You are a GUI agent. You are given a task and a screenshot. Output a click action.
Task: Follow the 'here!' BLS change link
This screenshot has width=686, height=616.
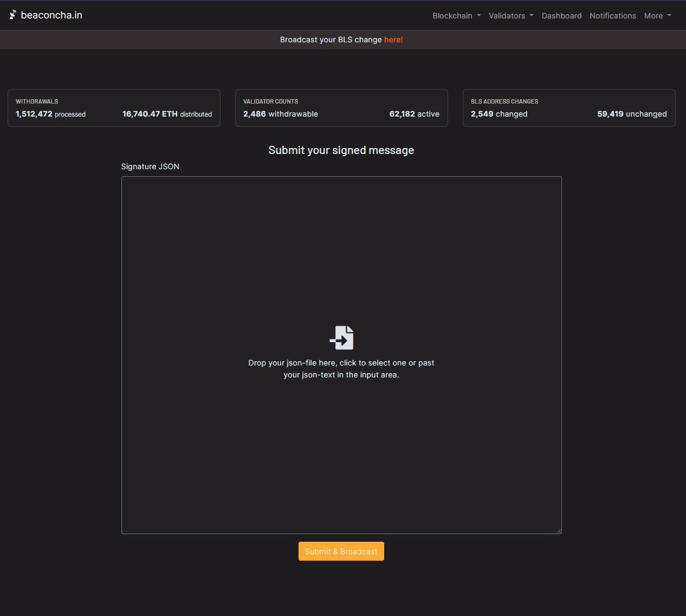point(393,39)
